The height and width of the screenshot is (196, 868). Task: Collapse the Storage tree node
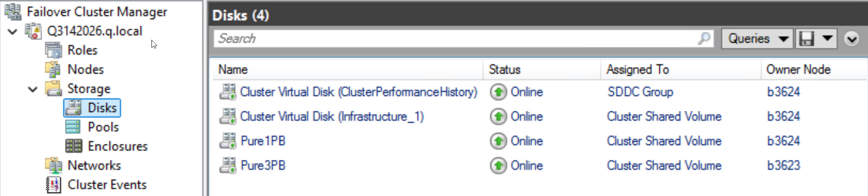click(x=33, y=89)
